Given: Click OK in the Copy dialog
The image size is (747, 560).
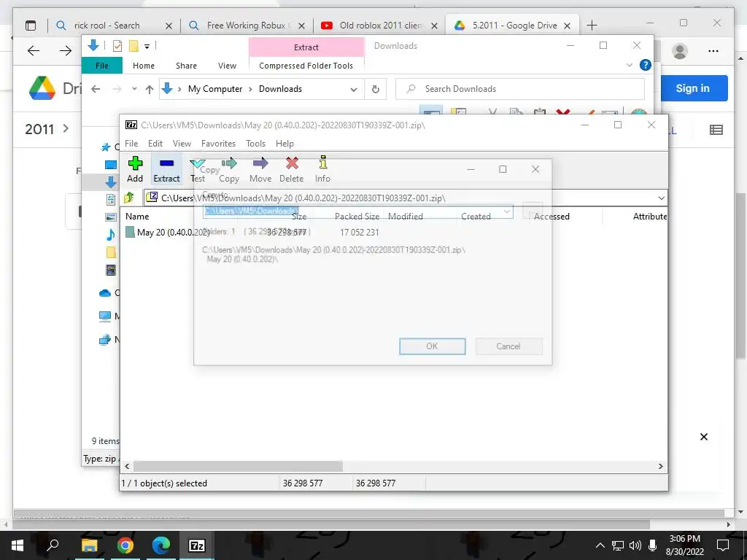Looking at the screenshot, I should 432,346.
